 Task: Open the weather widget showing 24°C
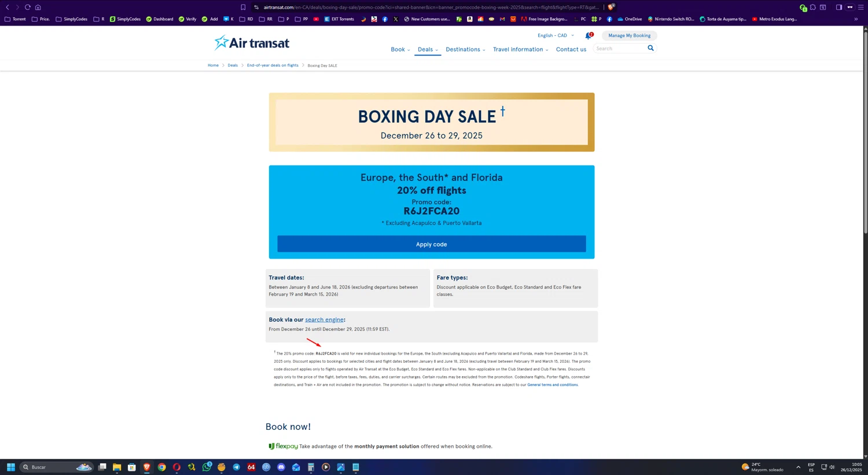[762, 467]
